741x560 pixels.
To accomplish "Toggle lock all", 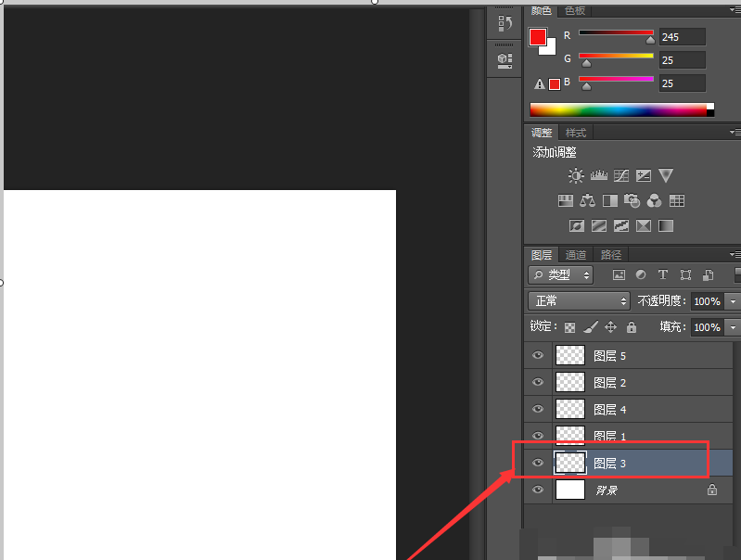I will tap(632, 327).
